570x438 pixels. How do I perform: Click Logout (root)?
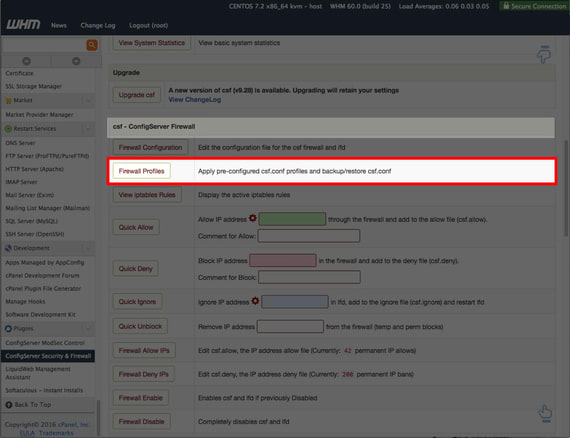(x=148, y=25)
